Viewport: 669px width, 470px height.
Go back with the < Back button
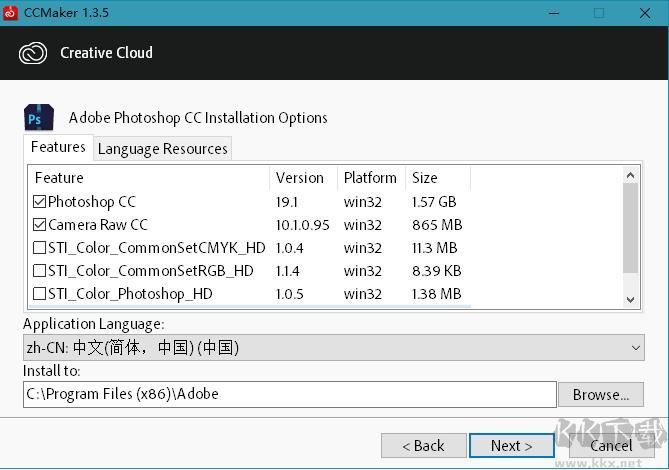(423, 445)
